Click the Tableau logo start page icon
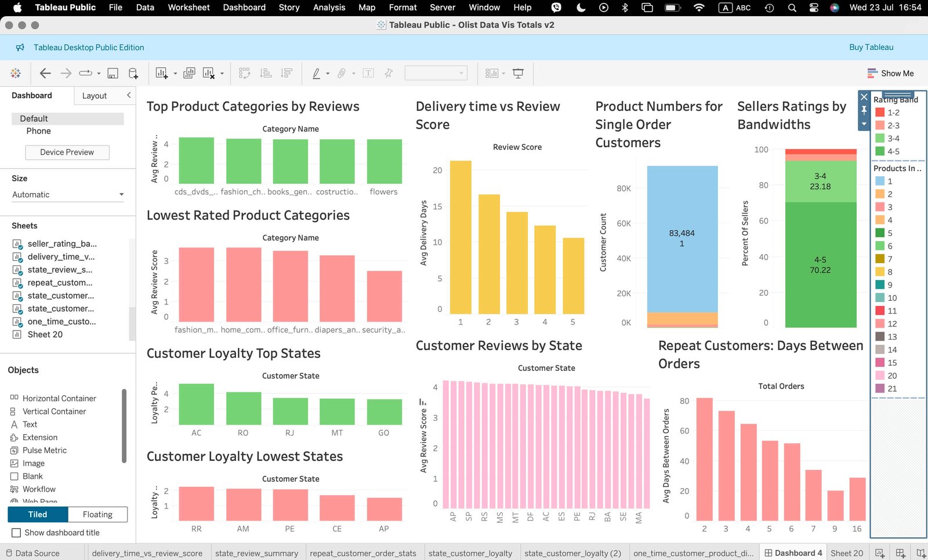This screenshot has width=928, height=560. [16, 73]
